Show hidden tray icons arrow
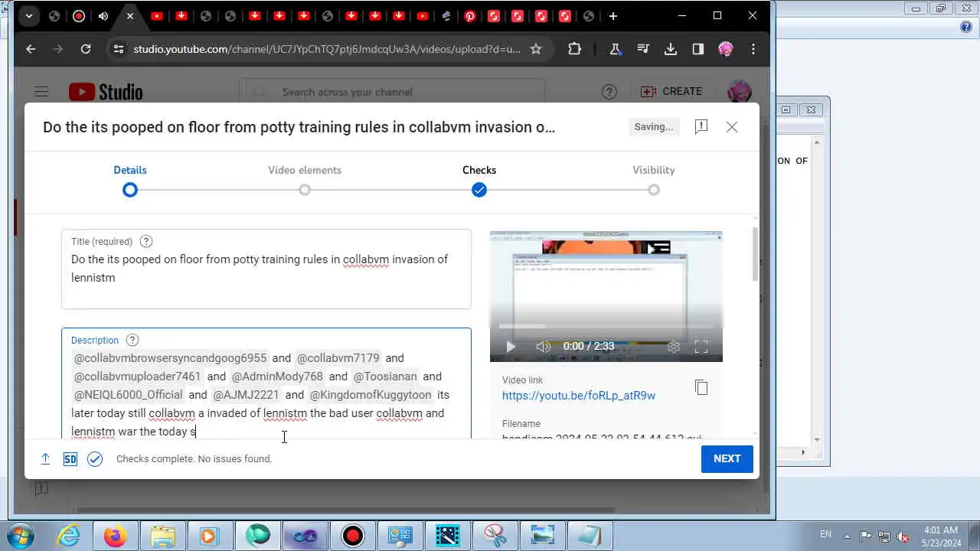The height and width of the screenshot is (551, 980). coord(847,536)
